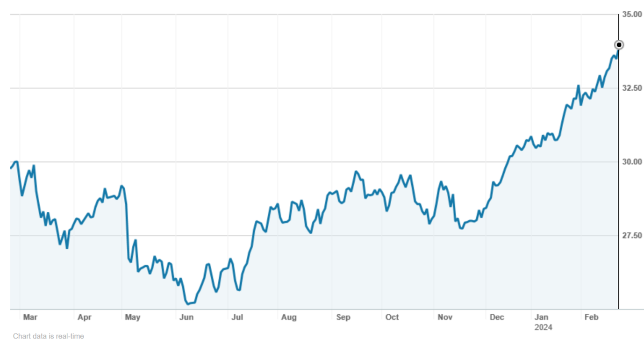Click the 35.00 price axis label
The height and width of the screenshot is (347, 644).
tap(632, 15)
